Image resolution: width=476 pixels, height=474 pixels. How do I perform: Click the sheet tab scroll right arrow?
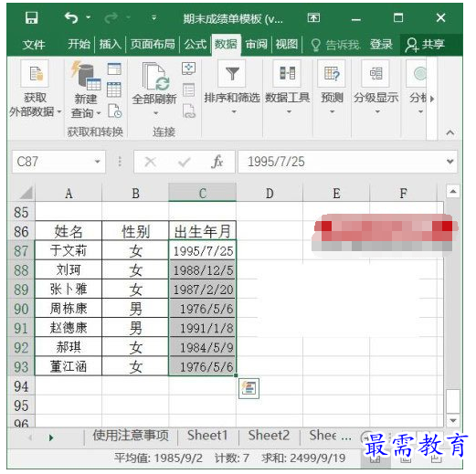pyautogui.click(x=51, y=437)
